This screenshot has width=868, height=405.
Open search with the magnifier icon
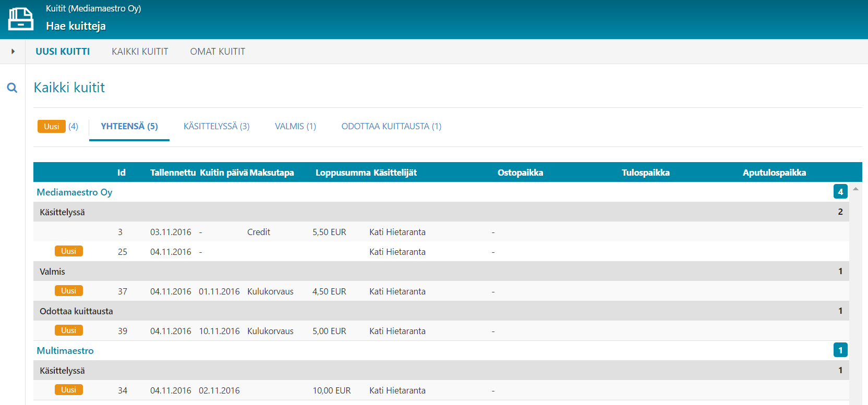[12, 88]
